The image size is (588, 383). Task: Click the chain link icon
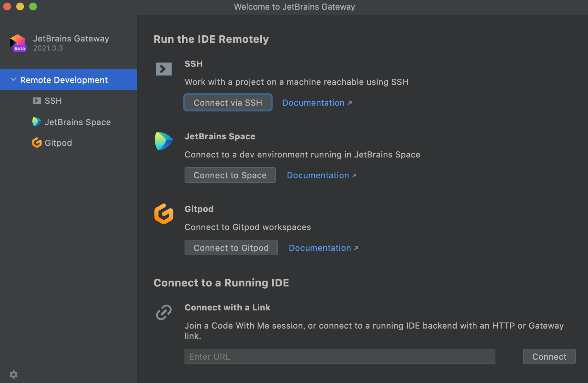164,312
